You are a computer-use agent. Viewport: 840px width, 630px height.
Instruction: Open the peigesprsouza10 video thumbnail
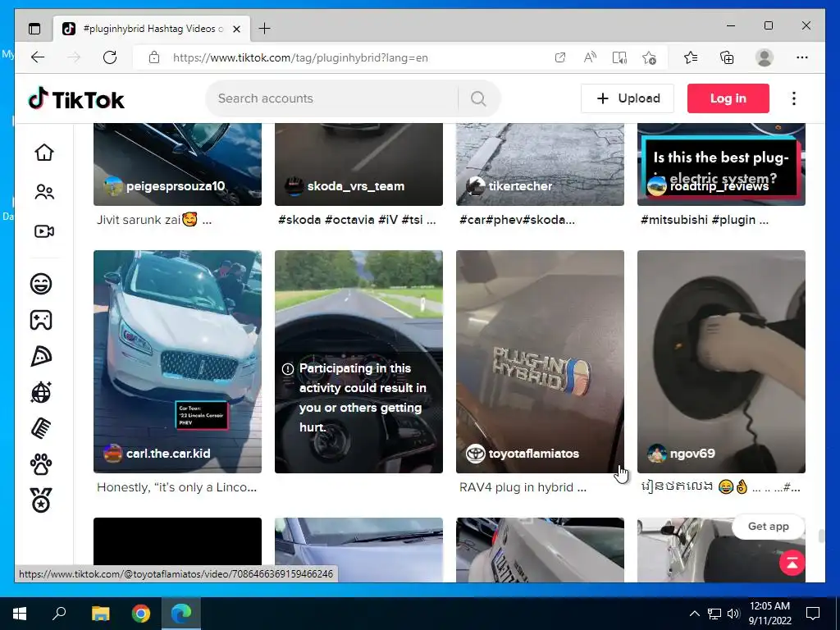pyautogui.click(x=177, y=164)
